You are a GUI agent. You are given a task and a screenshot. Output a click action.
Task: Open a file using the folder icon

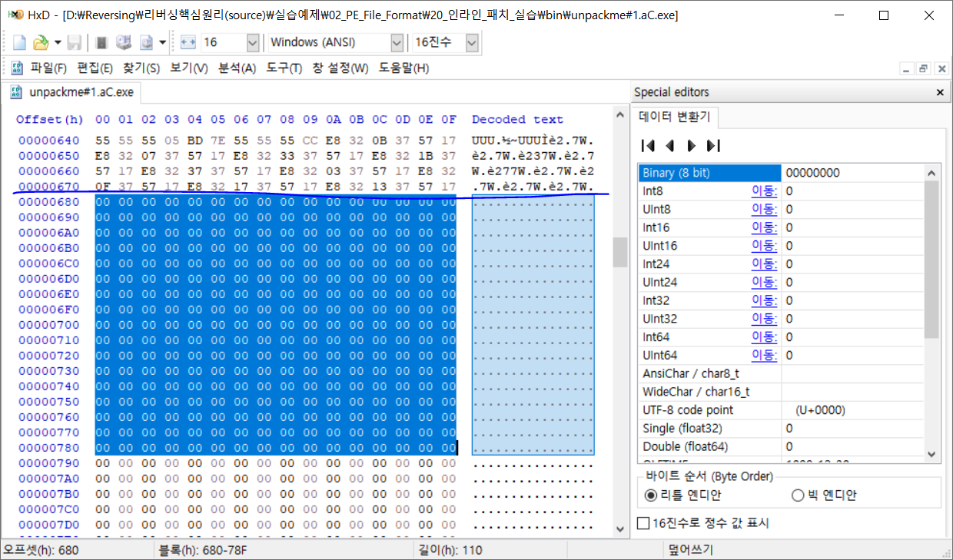[x=41, y=42]
